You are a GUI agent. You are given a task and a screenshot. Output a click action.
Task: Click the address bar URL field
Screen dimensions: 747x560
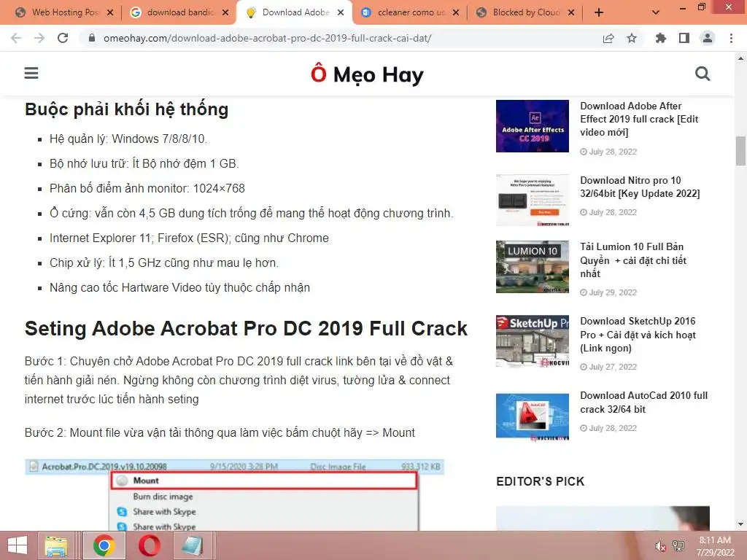(267, 38)
